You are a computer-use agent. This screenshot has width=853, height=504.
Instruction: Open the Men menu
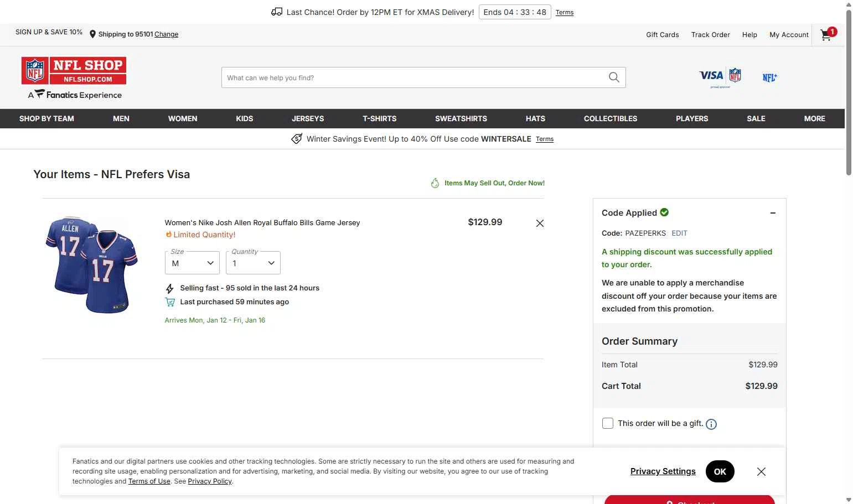121,118
